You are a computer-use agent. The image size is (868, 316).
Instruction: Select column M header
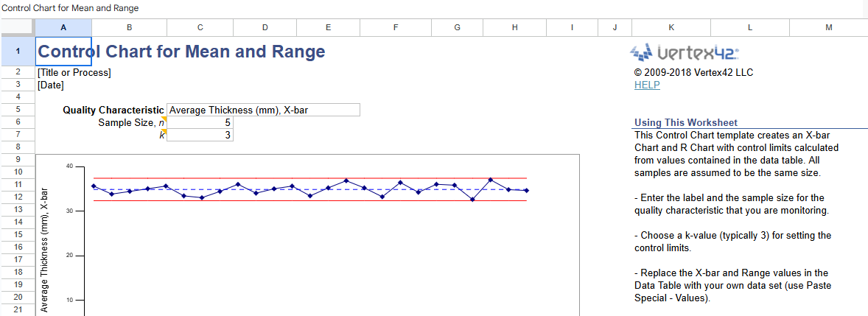point(828,27)
